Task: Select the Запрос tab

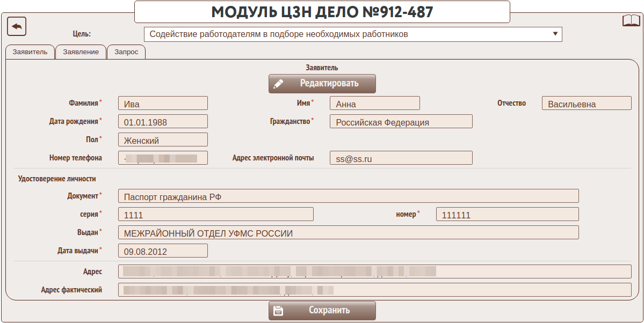Action: [126, 52]
